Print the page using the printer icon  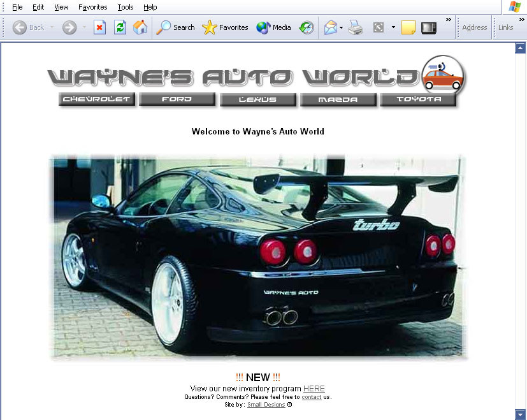click(x=356, y=27)
